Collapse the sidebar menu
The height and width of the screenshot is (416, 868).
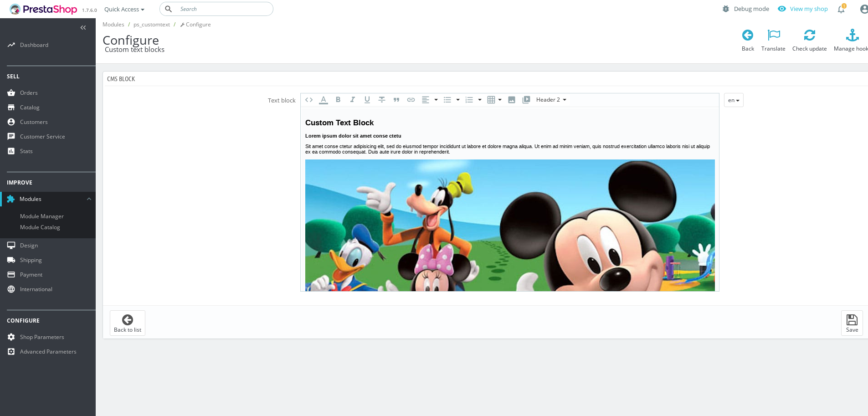click(x=83, y=28)
